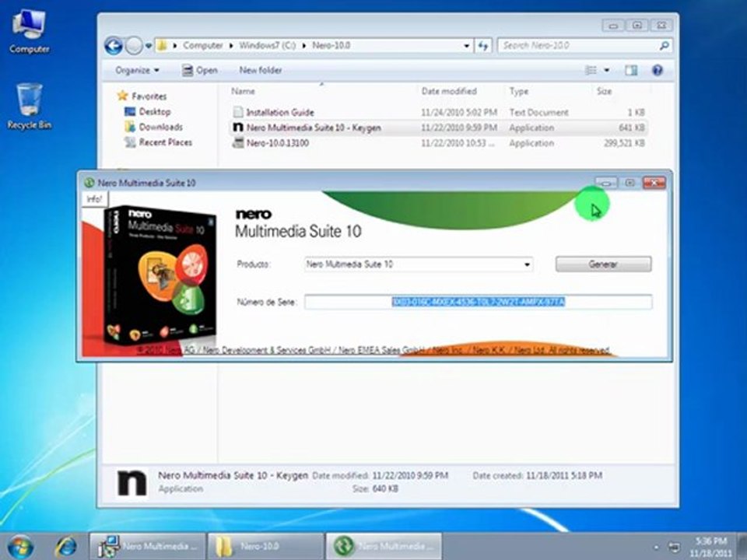Toggle the preview pane icon
The image size is (747, 560).
(631, 71)
